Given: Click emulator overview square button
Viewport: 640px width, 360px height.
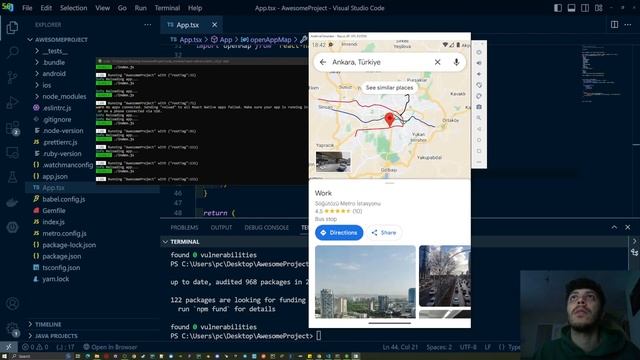Looking at the screenshot, I should tap(479, 151).
